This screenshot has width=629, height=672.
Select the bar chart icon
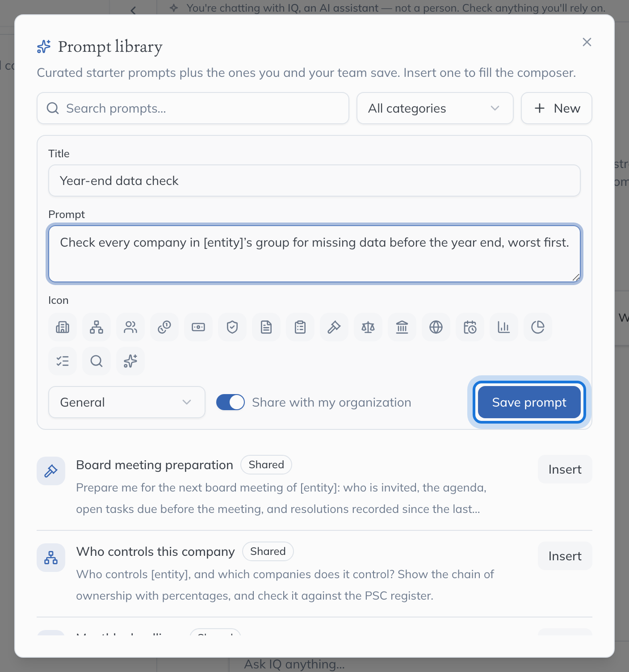(x=504, y=327)
